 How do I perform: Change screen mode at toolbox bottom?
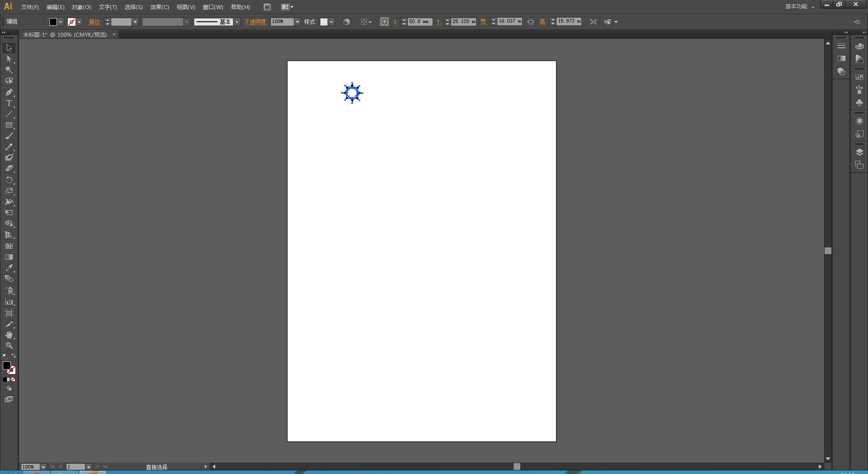click(x=9, y=399)
